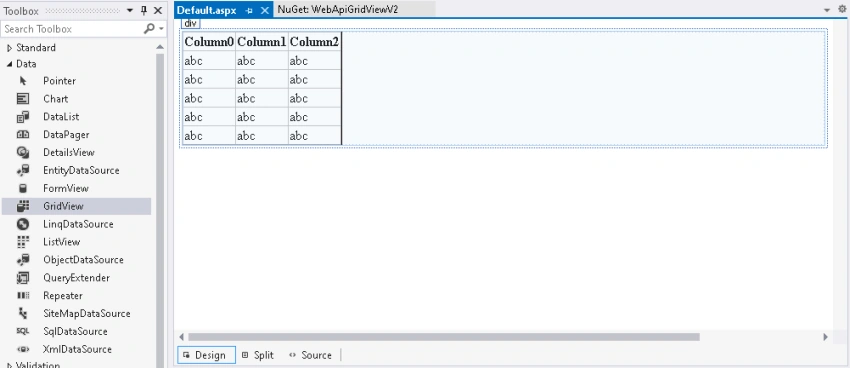Select the DetailsView control icon
This screenshot has width=850, height=368.
coord(23,152)
